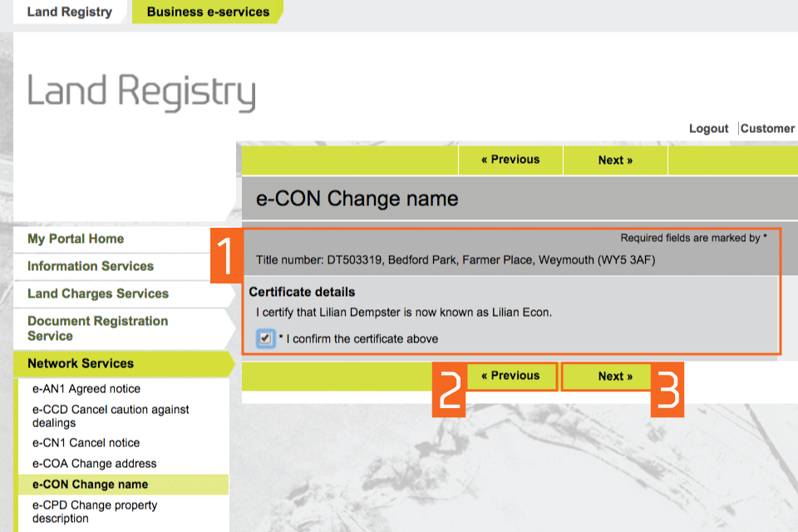Open e-AN1 Agreed notice
Viewport: 798px width, 532px height.
pyautogui.click(x=86, y=389)
